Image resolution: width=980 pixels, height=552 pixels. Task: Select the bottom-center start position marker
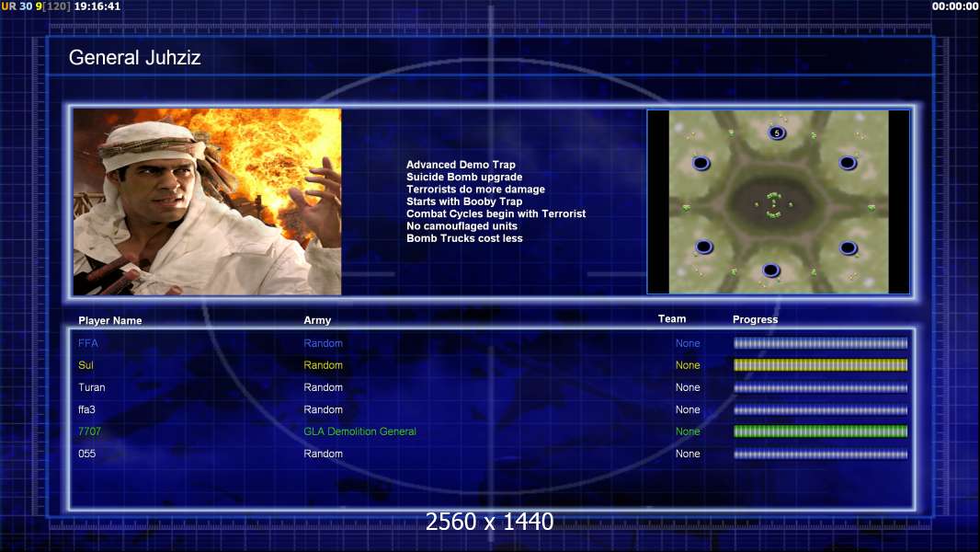[x=771, y=270]
